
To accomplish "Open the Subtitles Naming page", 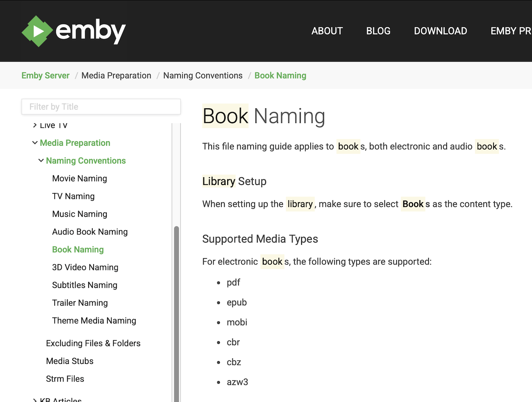I will [85, 285].
